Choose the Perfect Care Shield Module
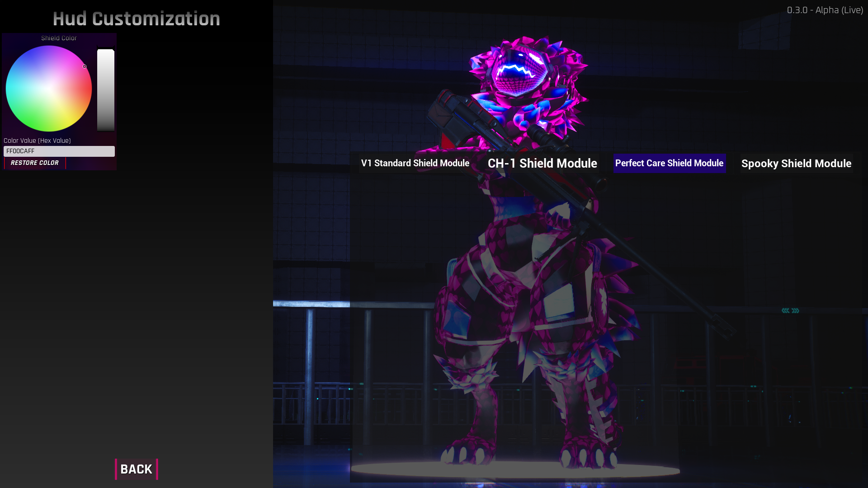Viewport: 868px width, 488px height. (670, 163)
